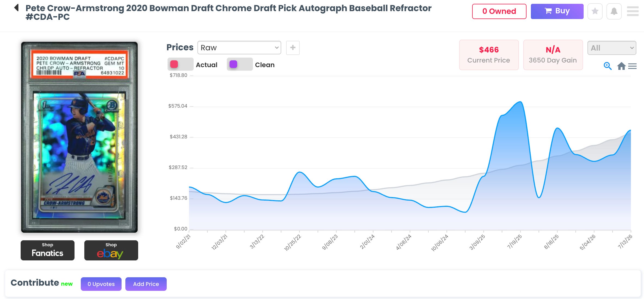Toggle the Actual price series
Image resolution: width=644 pixels, height=299 pixels.
(x=192, y=64)
